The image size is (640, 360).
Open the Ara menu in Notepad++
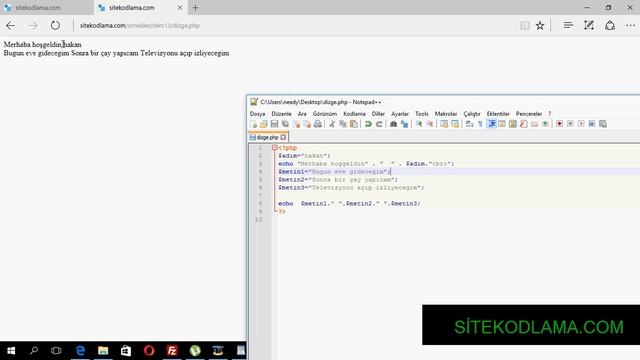pos(302,114)
